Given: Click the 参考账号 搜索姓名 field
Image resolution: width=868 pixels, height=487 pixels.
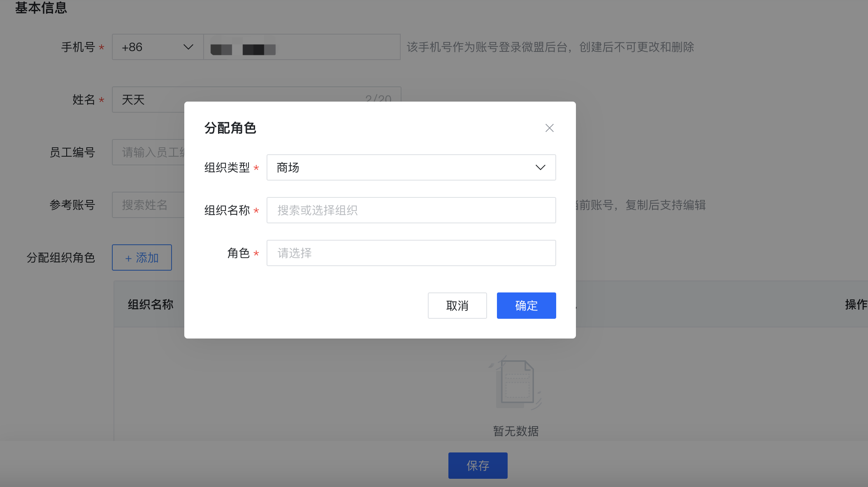Looking at the screenshot, I should tap(148, 205).
